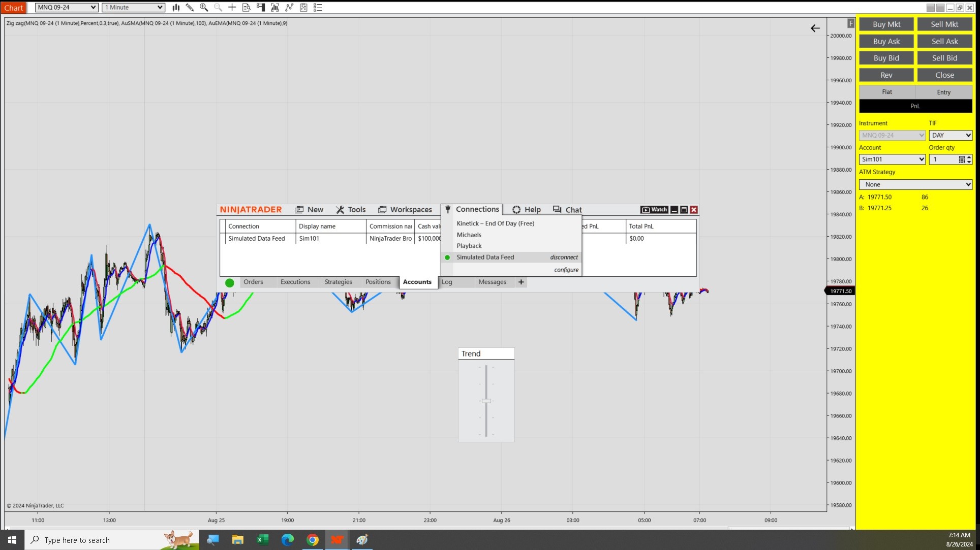Switch to the Executions tab
This screenshot has height=550, width=980.
click(x=295, y=282)
